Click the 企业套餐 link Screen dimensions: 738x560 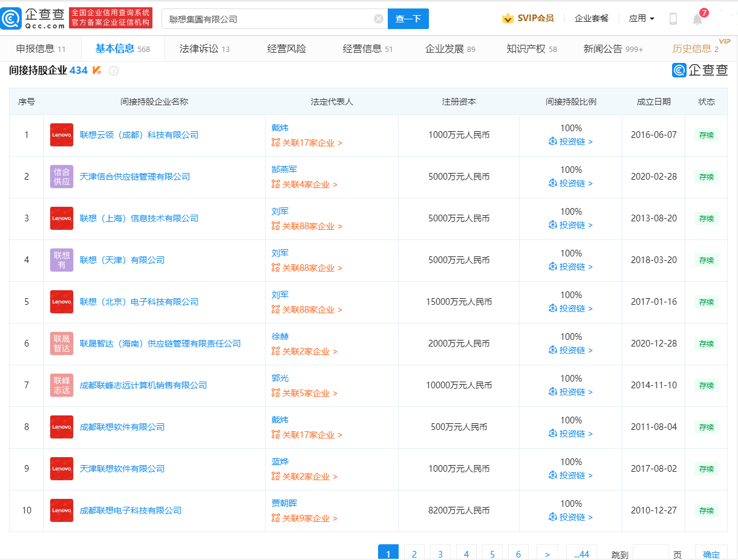[592, 19]
